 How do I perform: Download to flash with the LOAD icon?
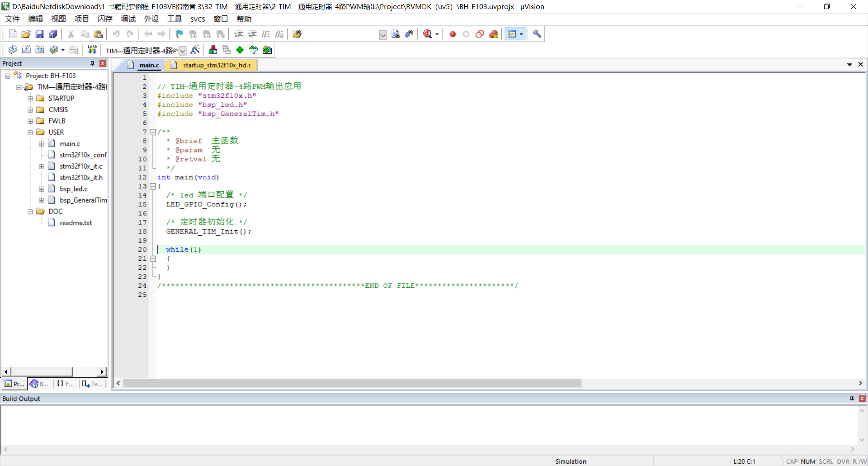(x=92, y=50)
